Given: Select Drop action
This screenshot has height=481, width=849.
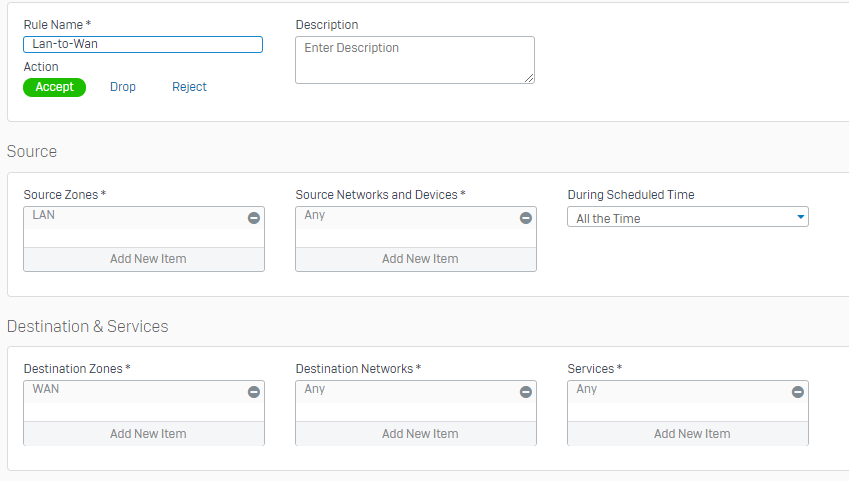Looking at the screenshot, I should [x=123, y=87].
